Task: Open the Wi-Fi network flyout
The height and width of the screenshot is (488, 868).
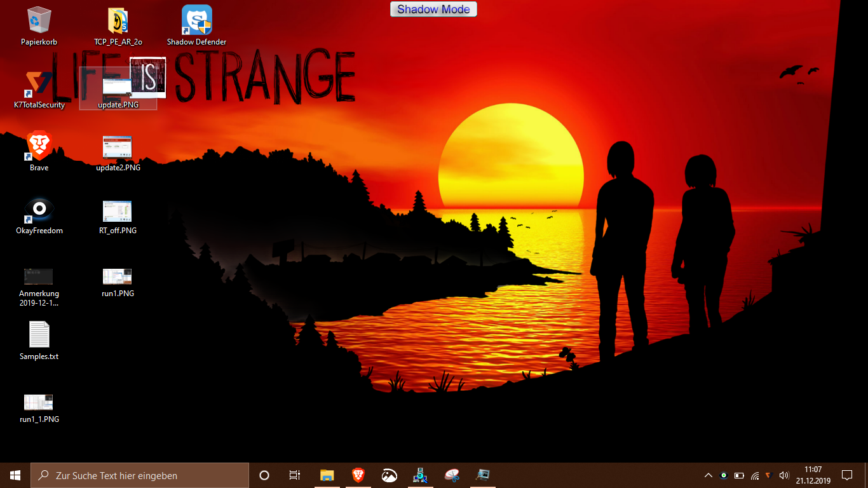Action: (754, 475)
